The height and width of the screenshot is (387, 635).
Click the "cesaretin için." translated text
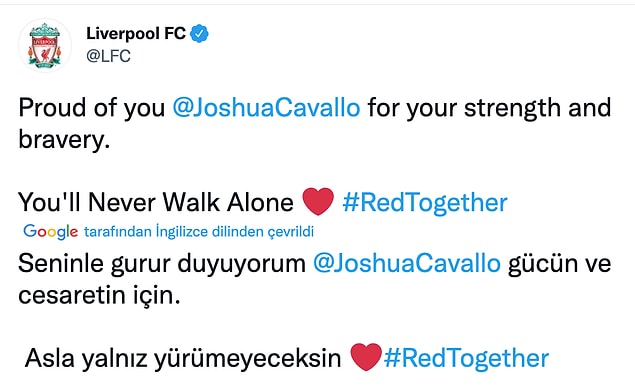tap(99, 296)
